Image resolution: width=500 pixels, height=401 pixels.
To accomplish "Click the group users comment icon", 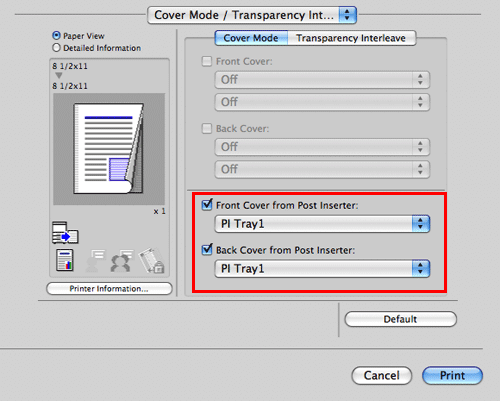I will (x=122, y=261).
